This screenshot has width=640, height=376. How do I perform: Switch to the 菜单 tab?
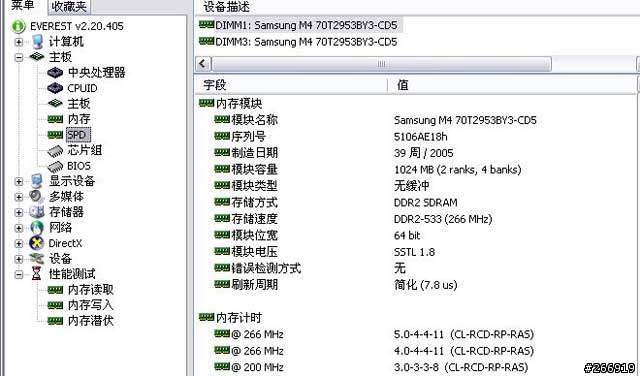click(x=23, y=6)
